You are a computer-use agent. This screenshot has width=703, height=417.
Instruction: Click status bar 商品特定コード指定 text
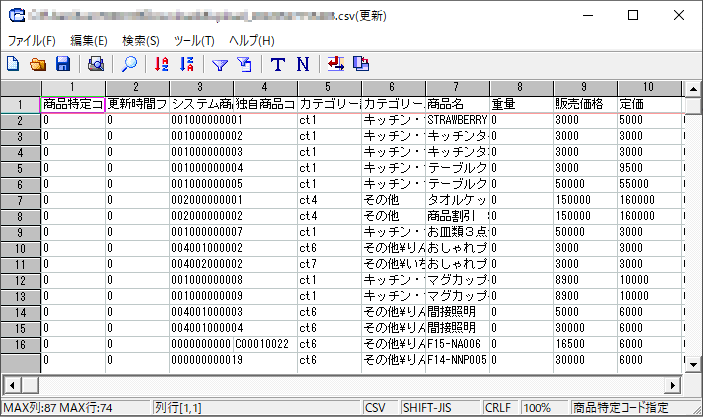point(621,408)
